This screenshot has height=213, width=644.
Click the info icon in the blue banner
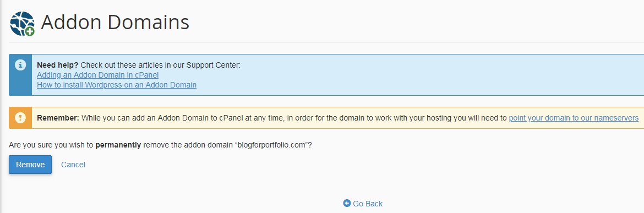20,65
